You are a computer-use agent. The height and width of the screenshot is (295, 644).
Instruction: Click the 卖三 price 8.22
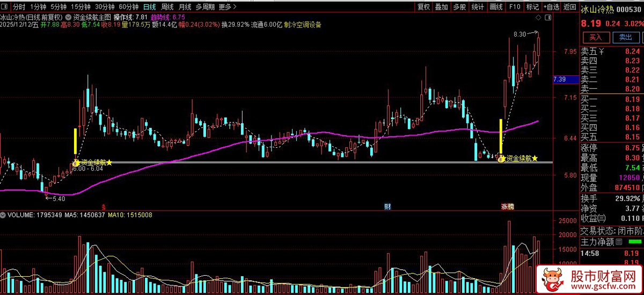[632, 70]
